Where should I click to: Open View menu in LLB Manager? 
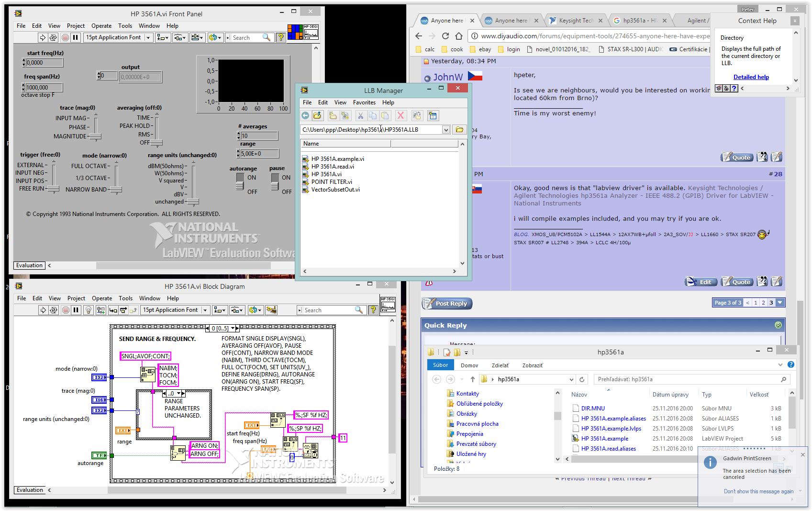(x=340, y=102)
